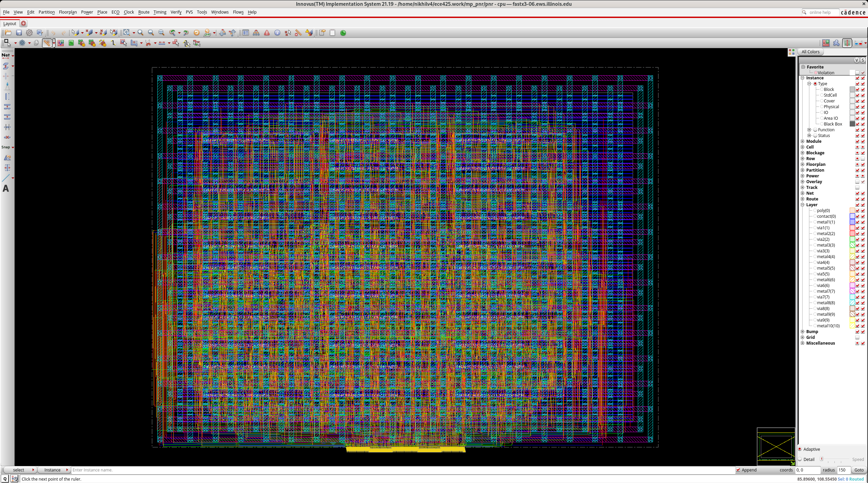The width and height of the screenshot is (868, 483).
Task: Click the Goto button
Action: [x=859, y=470]
